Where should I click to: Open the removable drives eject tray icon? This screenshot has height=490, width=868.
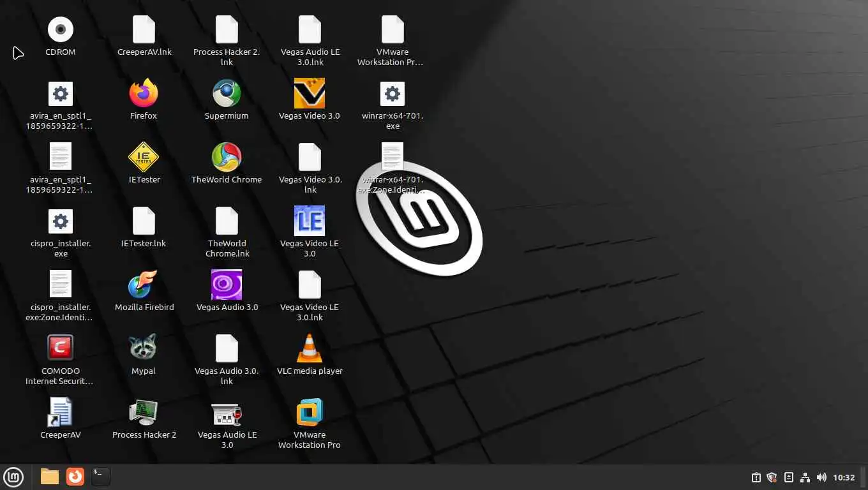(789, 477)
